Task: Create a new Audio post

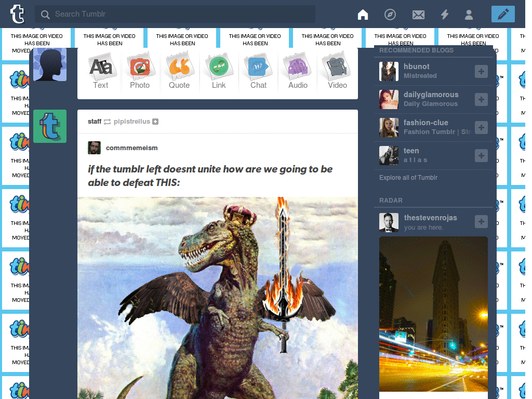Action: [x=298, y=71]
